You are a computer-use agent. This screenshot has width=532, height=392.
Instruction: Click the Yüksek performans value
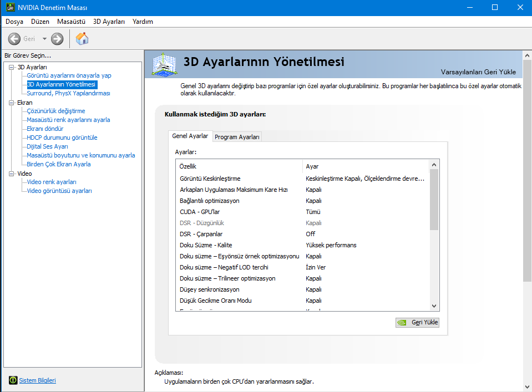pyautogui.click(x=331, y=245)
